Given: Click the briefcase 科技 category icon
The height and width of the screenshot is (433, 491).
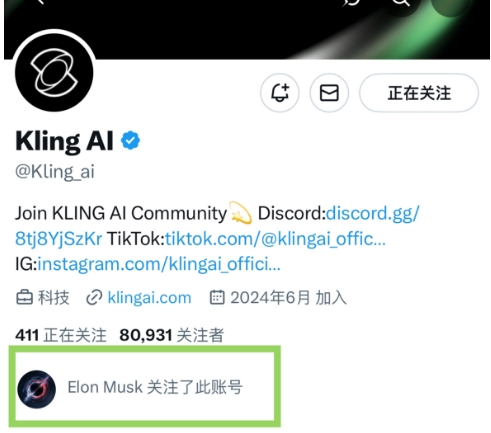Looking at the screenshot, I should [x=24, y=298].
